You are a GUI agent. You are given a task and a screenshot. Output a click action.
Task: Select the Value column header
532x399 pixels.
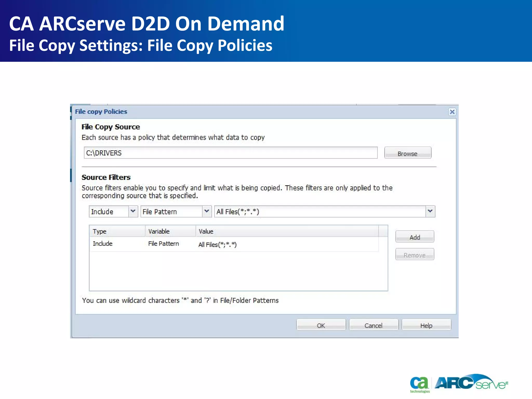point(287,231)
